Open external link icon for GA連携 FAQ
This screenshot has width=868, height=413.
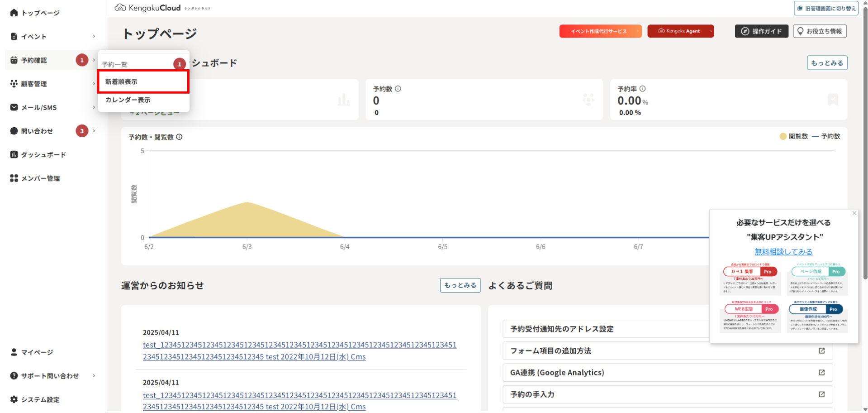[821, 372]
